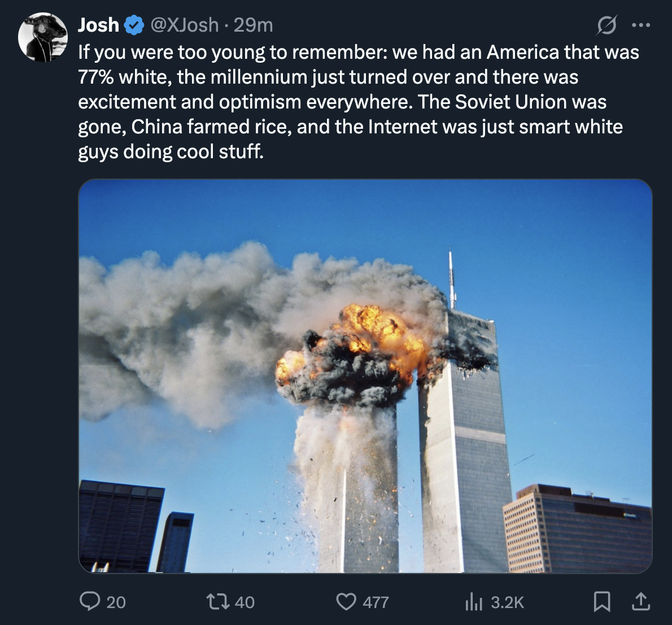Click the like count 477
This screenshot has height=625, width=672.
(x=376, y=602)
